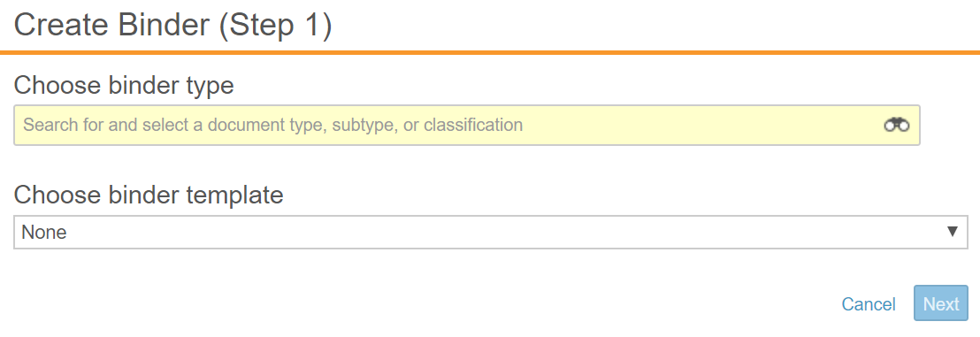Image resolution: width=980 pixels, height=337 pixels.
Task: Cancel the Create Binder dialog
Action: (869, 304)
